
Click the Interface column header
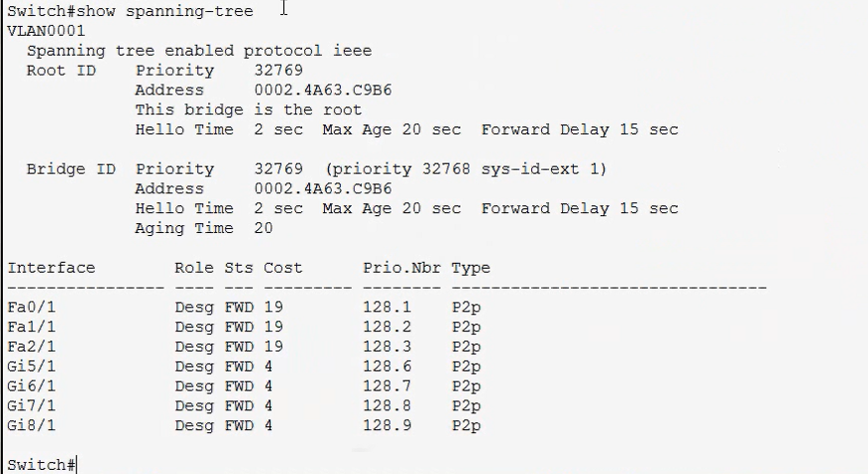pos(51,268)
